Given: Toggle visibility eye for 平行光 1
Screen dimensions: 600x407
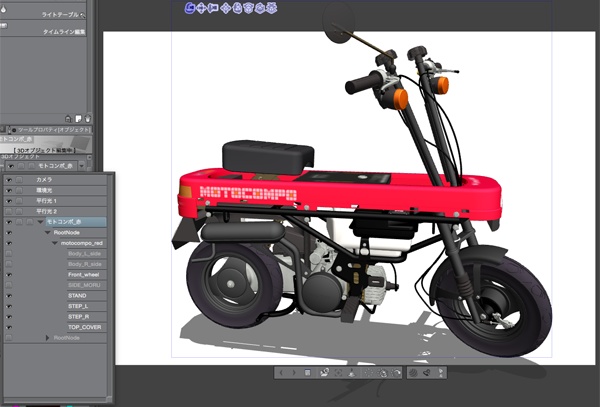Looking at the screenshot, I should 9,201.
